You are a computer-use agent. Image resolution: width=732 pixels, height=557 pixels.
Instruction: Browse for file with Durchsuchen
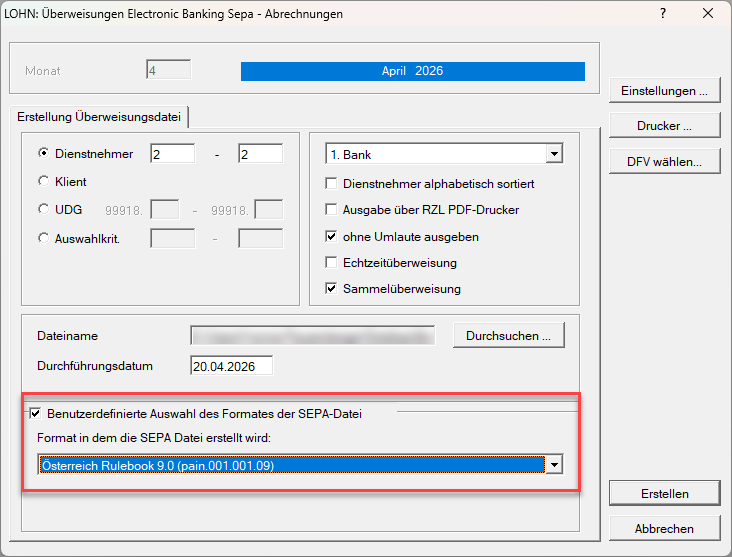pos(508,336)
